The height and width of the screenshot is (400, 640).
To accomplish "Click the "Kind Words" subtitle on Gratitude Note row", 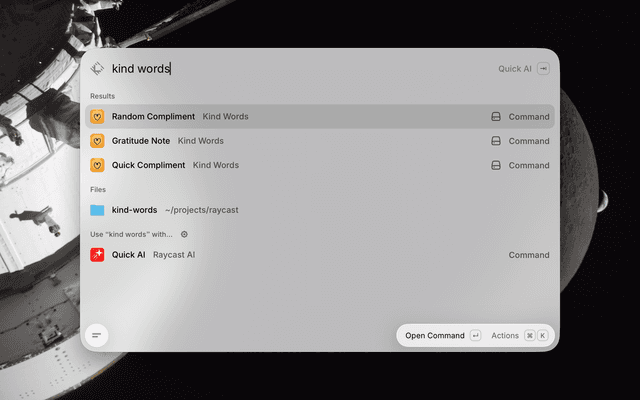I will (200, 141).
